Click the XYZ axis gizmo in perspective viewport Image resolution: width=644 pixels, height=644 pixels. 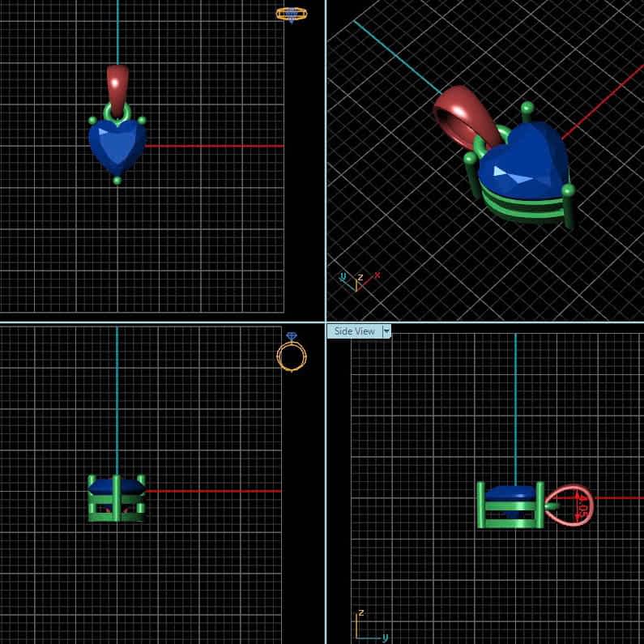click(x=358, y=279)
